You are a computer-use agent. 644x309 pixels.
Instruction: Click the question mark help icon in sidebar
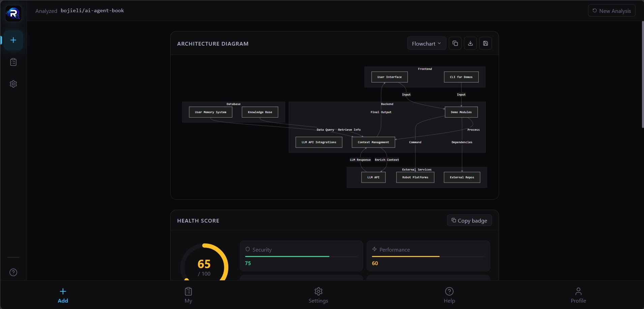click(x=13, y=273)
